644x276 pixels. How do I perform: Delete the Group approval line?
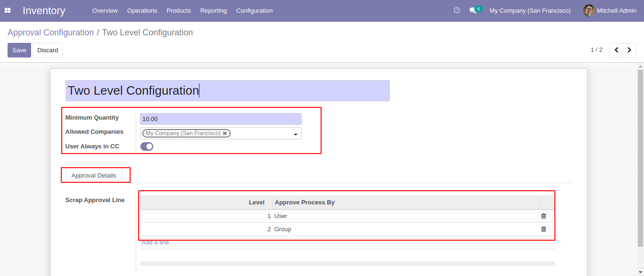[544, 229]
